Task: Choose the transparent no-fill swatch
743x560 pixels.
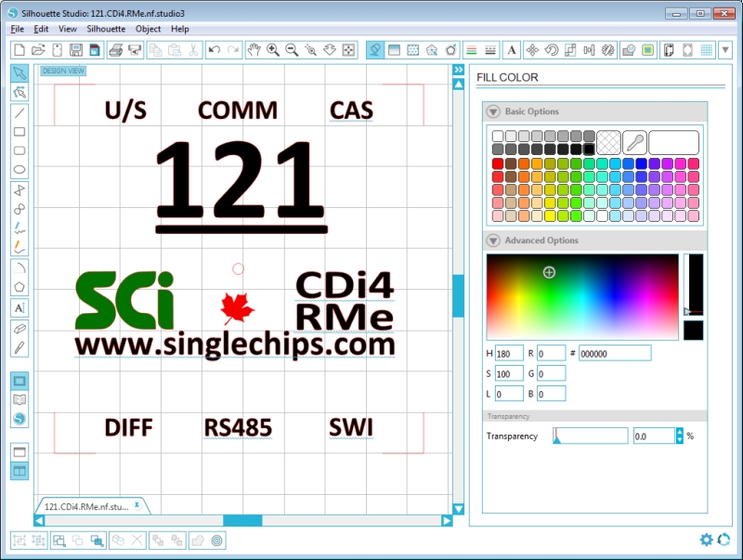Action: tap(608, 143)
